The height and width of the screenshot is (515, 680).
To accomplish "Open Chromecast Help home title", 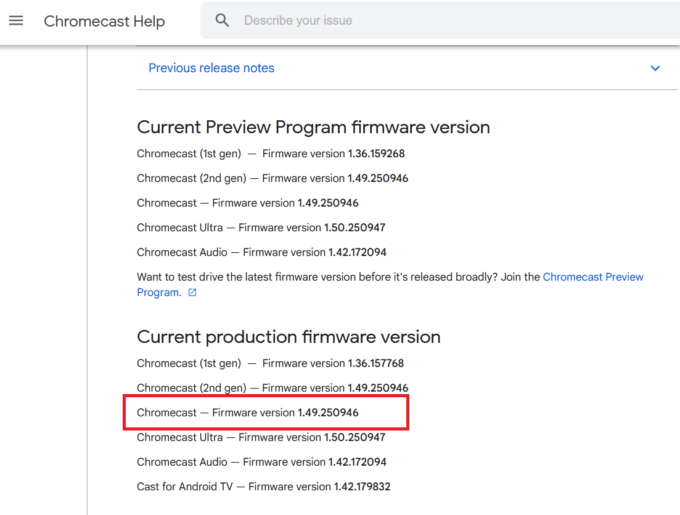I will (x=104, y=21).
